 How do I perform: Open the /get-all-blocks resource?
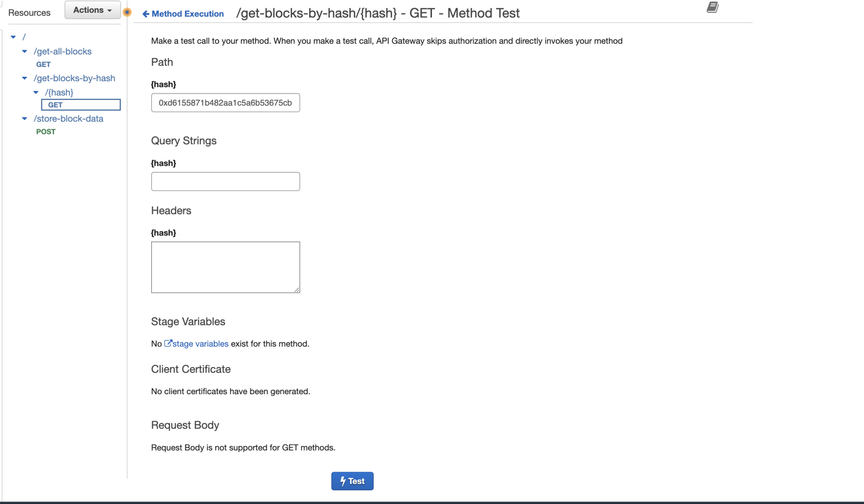[63, 51]
